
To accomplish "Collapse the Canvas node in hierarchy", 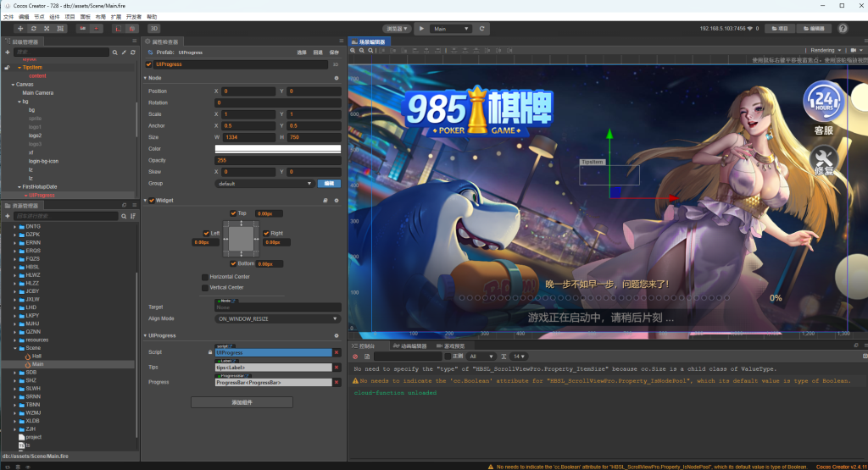I will pyautogui.click(x=13, y=85).
